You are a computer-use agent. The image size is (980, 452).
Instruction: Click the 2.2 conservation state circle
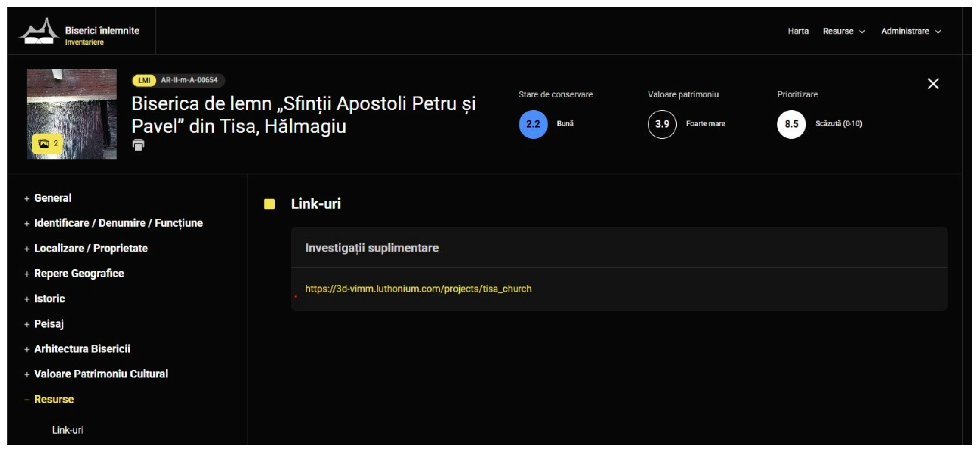tap(533, 124)
